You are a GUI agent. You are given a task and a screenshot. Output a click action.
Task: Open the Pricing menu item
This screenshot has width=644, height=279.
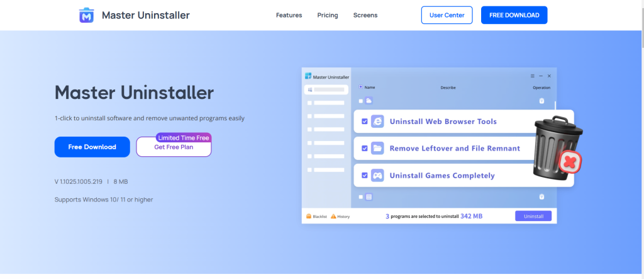(327, 15)
